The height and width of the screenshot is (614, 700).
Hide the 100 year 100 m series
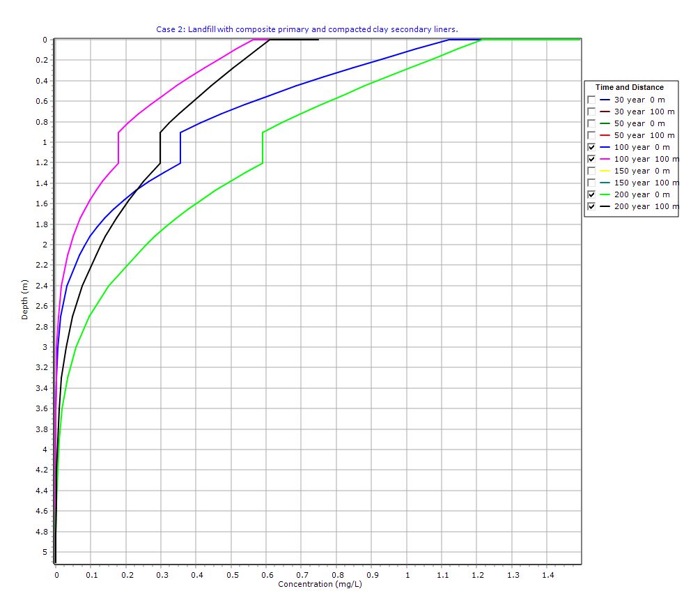(x=591, y=159)
